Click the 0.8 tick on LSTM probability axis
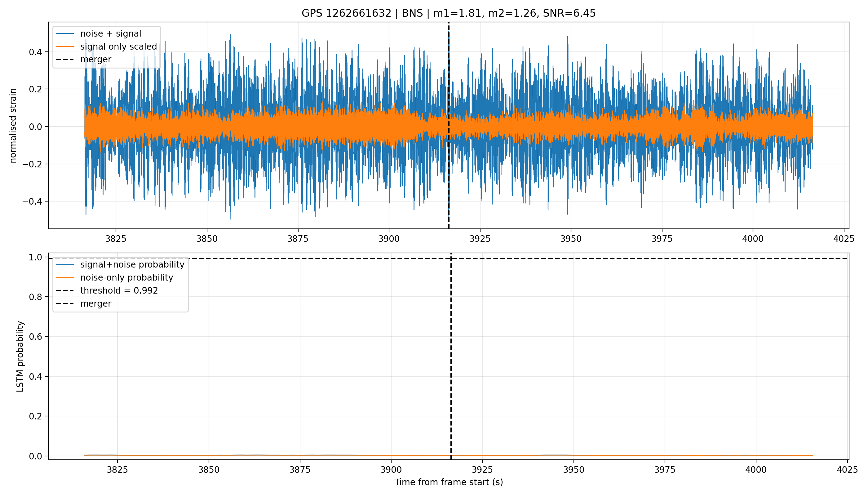This screenshot has height=496, width=868. (35, 297)
